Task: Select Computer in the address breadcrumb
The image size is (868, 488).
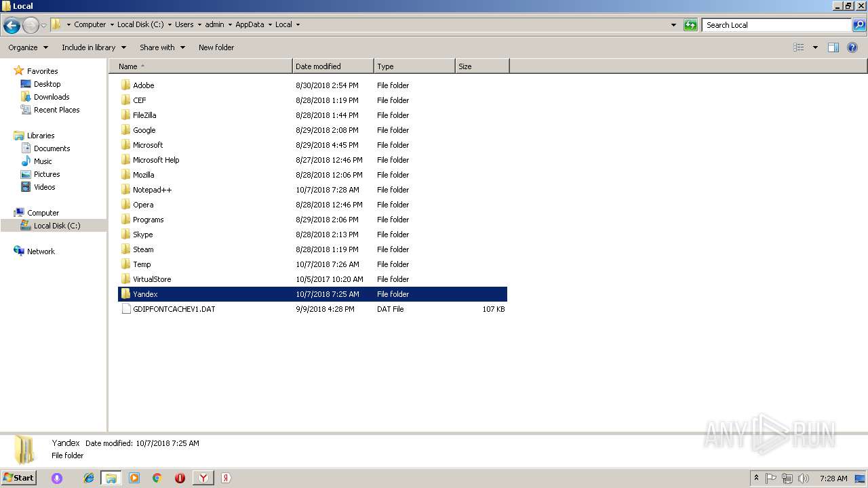Action: (x=90, y=24)
